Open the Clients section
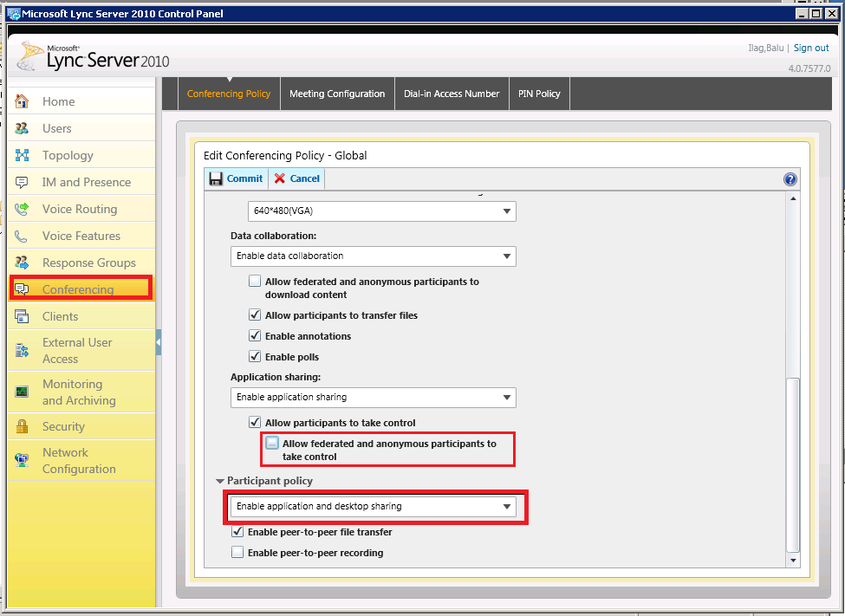 point(82,316)
